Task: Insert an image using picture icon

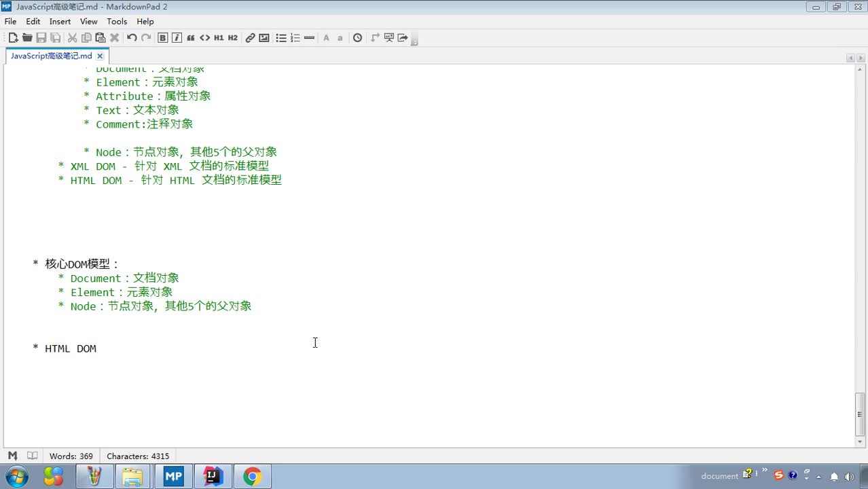Action: [x=264, y=38]
